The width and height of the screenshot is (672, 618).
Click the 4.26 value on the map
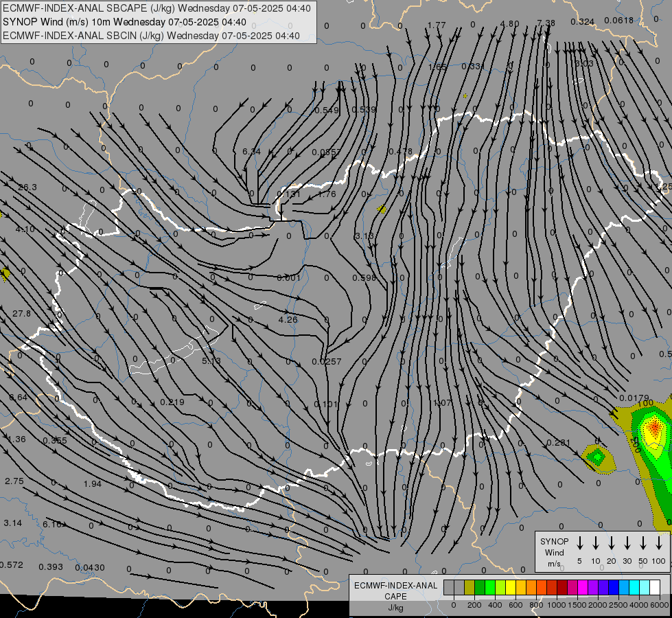click(288, 319)
